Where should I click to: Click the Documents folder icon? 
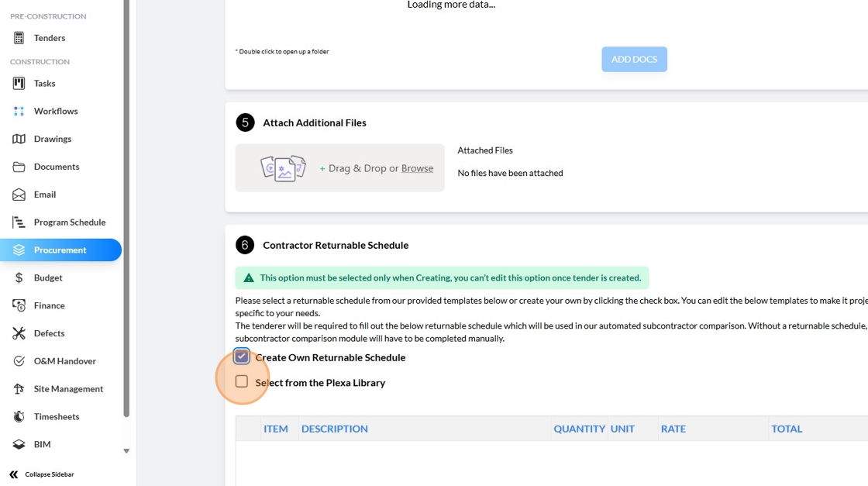(19, 167)
